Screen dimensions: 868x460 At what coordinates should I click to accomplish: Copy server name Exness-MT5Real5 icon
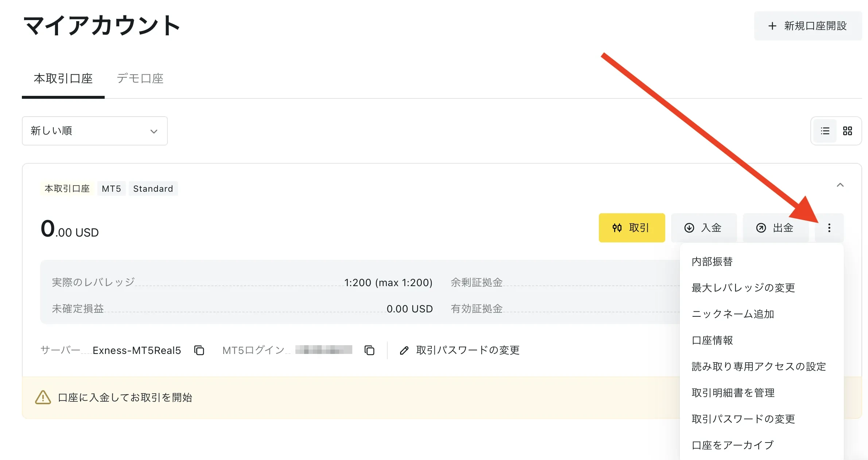point(199,350)
